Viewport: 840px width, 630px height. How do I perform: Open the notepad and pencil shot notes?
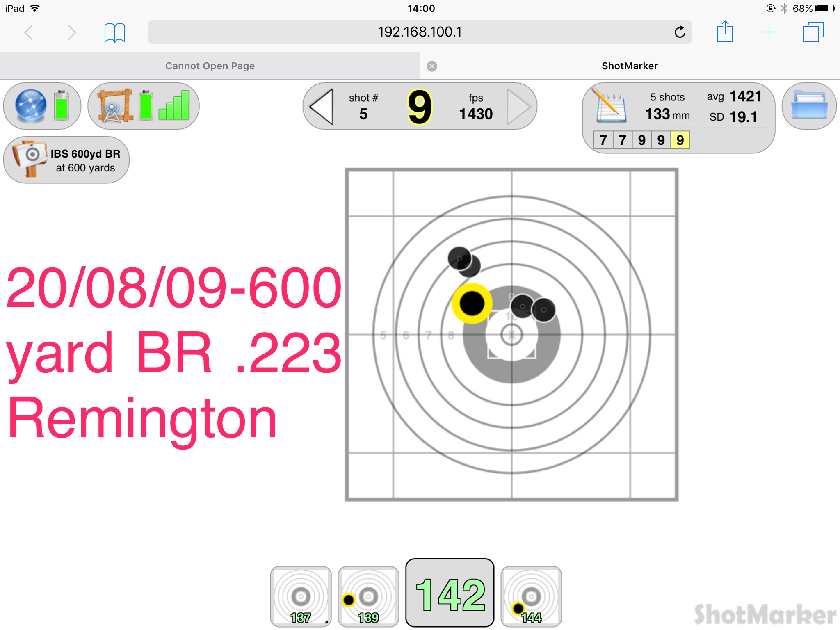pyautogui.click(x=610, y=106)
